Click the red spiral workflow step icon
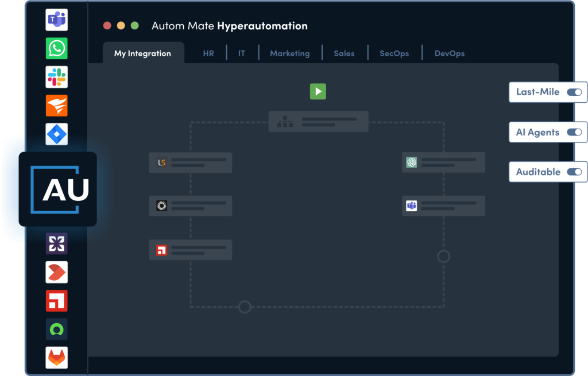This screenshot has width=588, height=376. pos(161,250)
